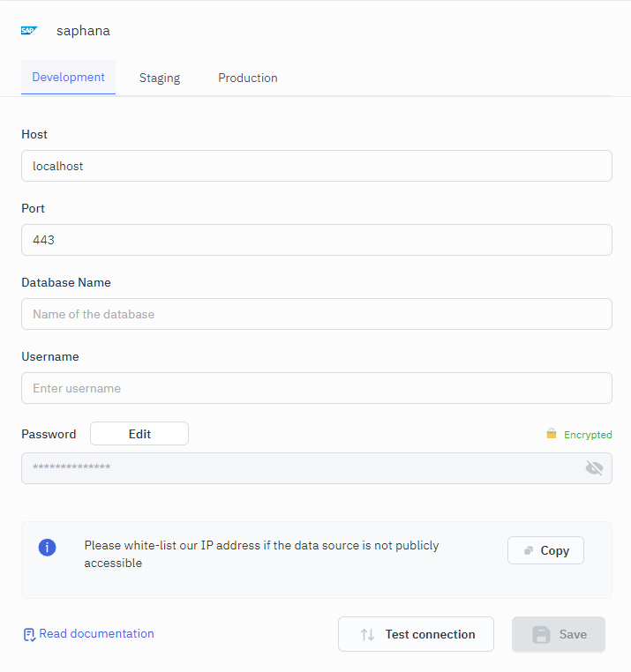Viewport: 631px width, 672px height.
Task: Click the Save floppy disk icon
Action: (541, 634)
